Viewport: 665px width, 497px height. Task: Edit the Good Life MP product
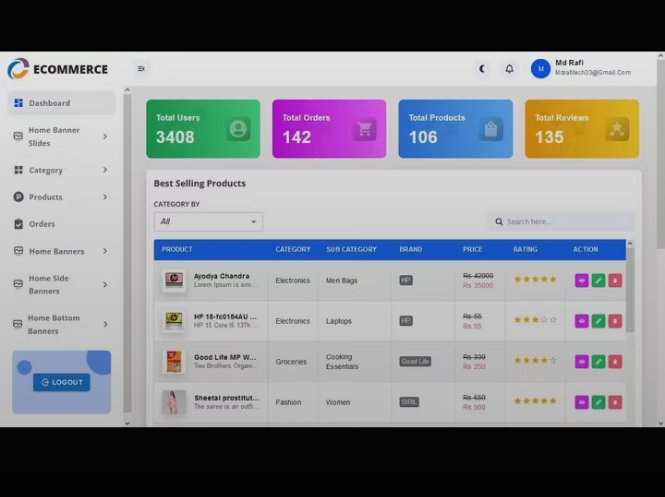(x=598, y=362)
